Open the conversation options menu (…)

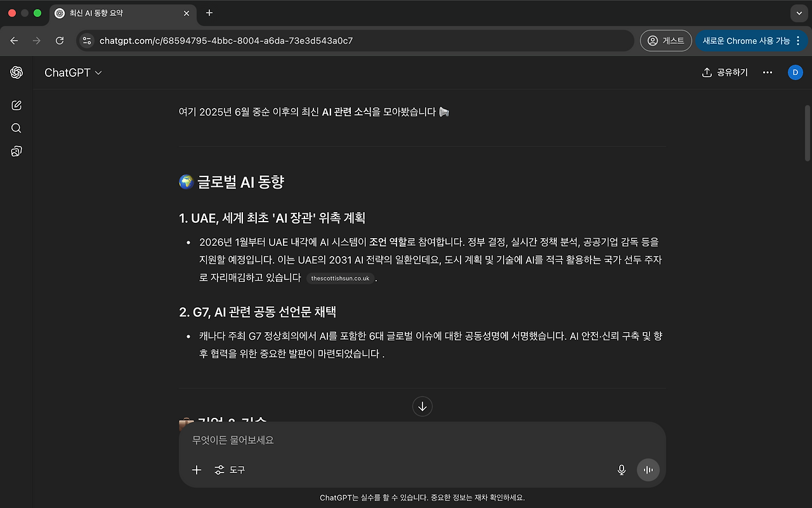(x=768, y=72)
